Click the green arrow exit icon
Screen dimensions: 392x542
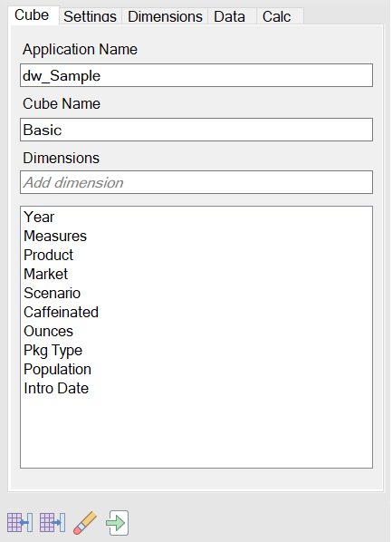point(118,523)
